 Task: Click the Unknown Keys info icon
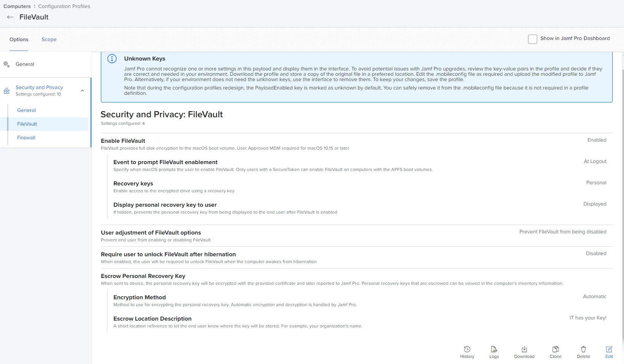click(x=112, y=59)
